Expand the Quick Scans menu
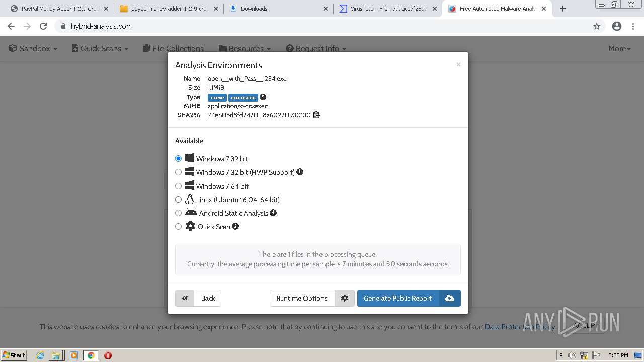Screen dimensions: 644x362 (100, 48)
